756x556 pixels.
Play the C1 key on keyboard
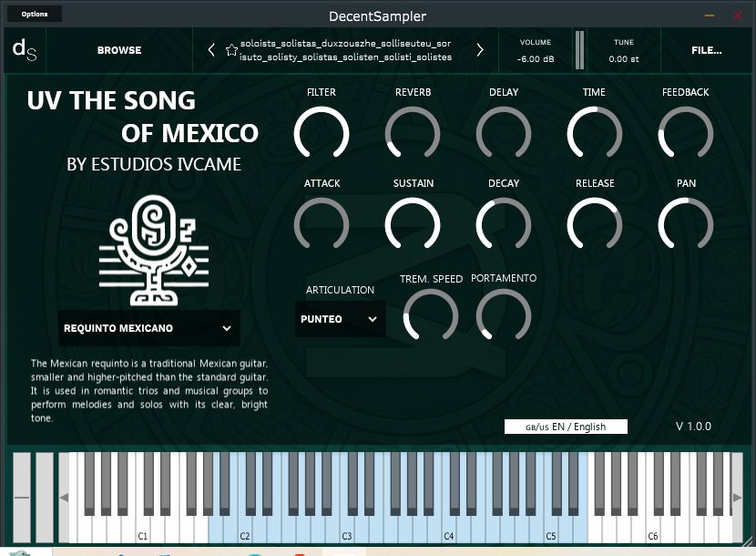click(143, 530)
